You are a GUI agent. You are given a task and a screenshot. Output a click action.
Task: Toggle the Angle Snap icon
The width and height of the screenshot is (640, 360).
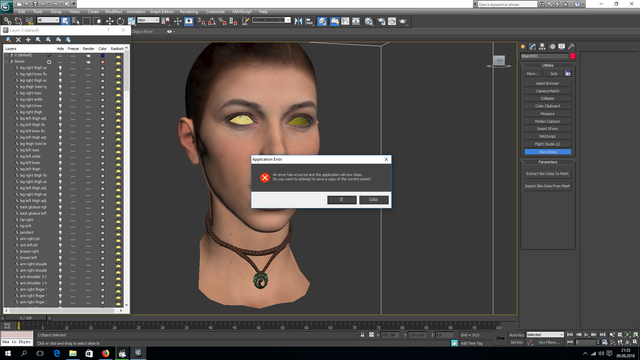(212, 21)
